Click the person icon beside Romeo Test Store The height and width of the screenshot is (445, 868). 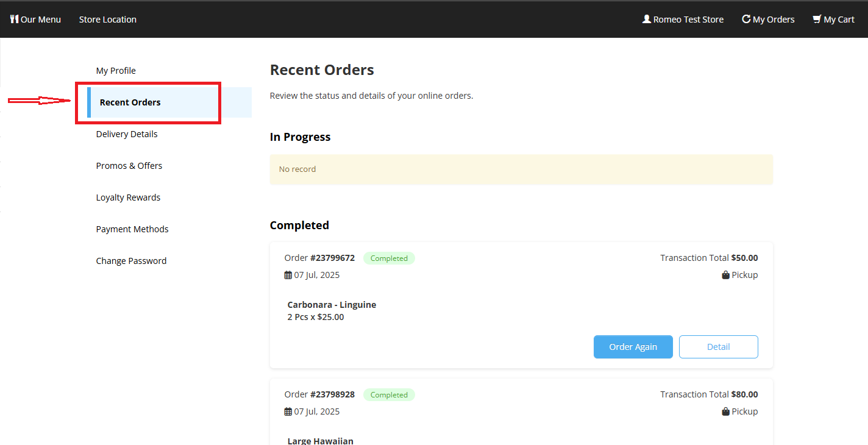646,19
